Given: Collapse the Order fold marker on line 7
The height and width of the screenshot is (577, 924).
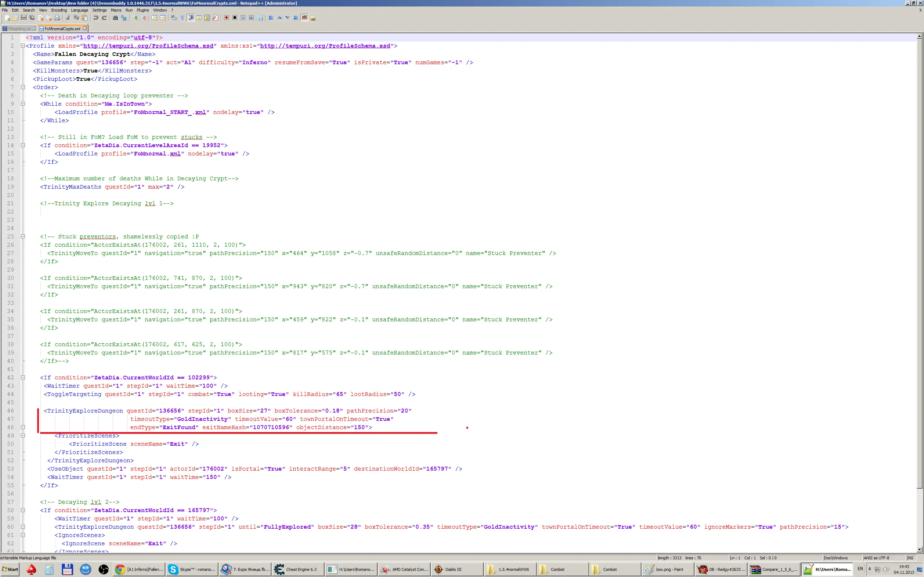Looking at the screenshot, I should 22,87.
